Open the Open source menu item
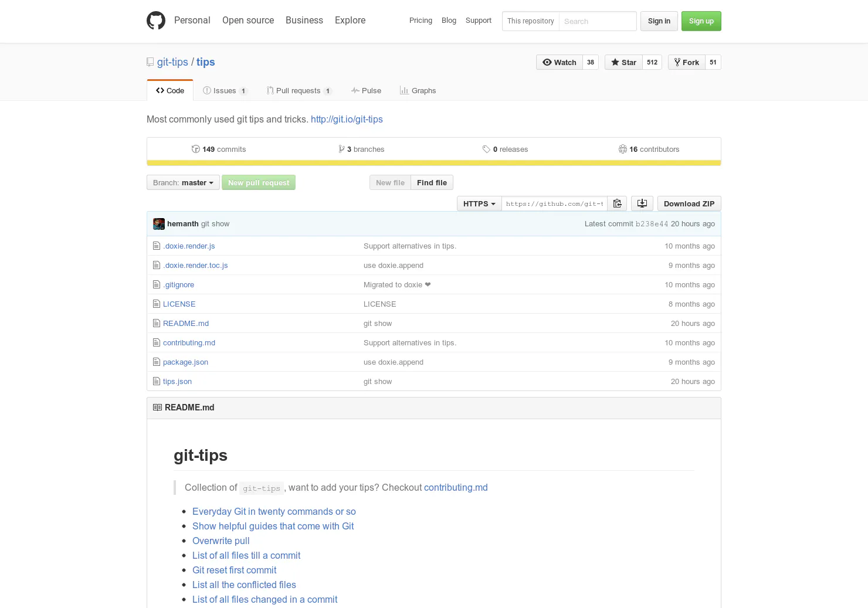Viewport: 868px width, 608px height. (248, 20)
